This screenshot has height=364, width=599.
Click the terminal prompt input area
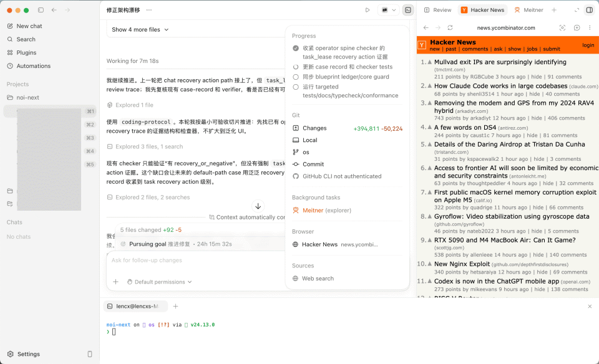pyautogui.click(x=114, y=332)
